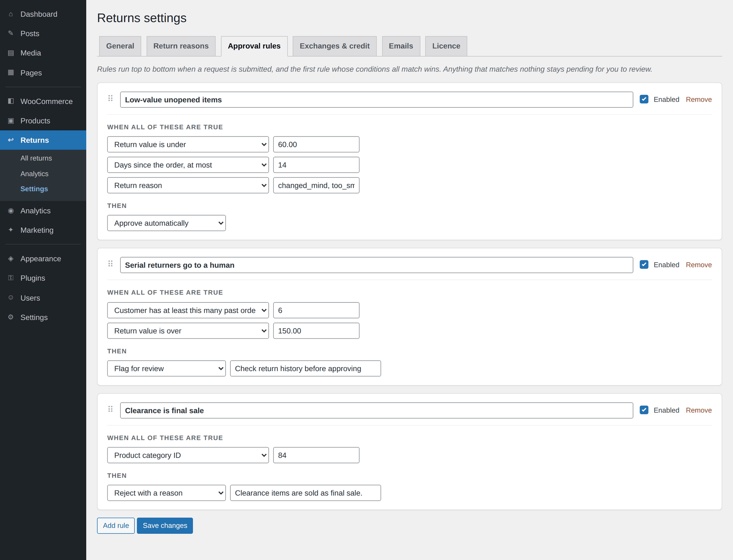The width and height of the screenshot is (733, 560).
Task: Select the Approval rules tab
Action: (x=254, y=46)
